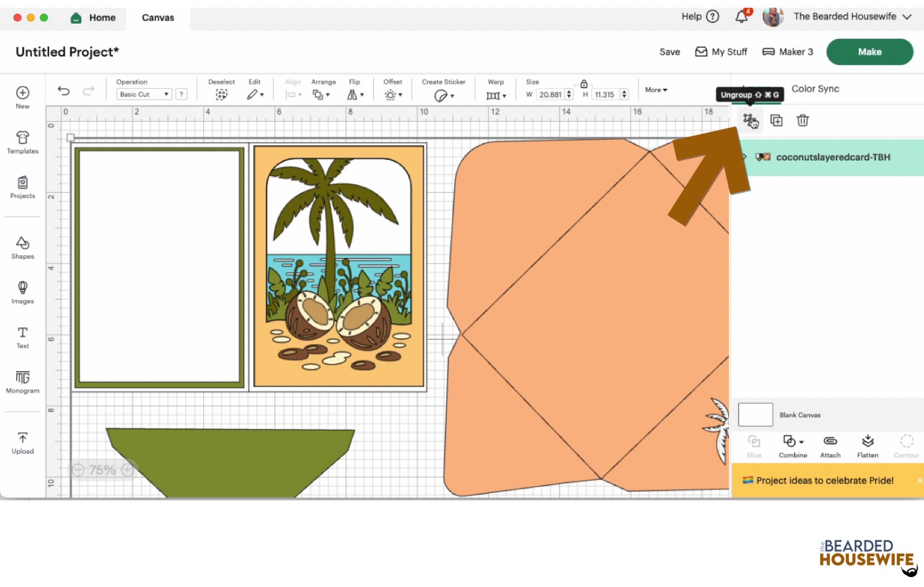The width and height of the screenshot is (924, 587).
Task: Switch to the Color Sync tab
Action: coord(815,89)
